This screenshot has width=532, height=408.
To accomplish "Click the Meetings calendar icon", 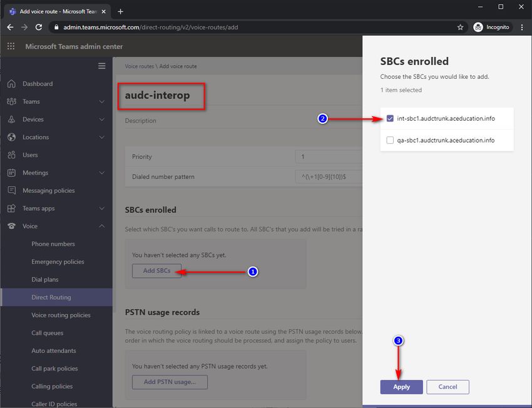I will click(x=11, y=173).
